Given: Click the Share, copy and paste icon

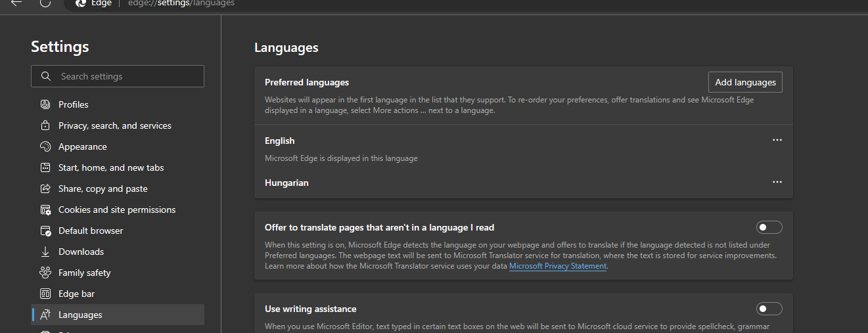Looking at the screenshot, I should click(45, 189).
